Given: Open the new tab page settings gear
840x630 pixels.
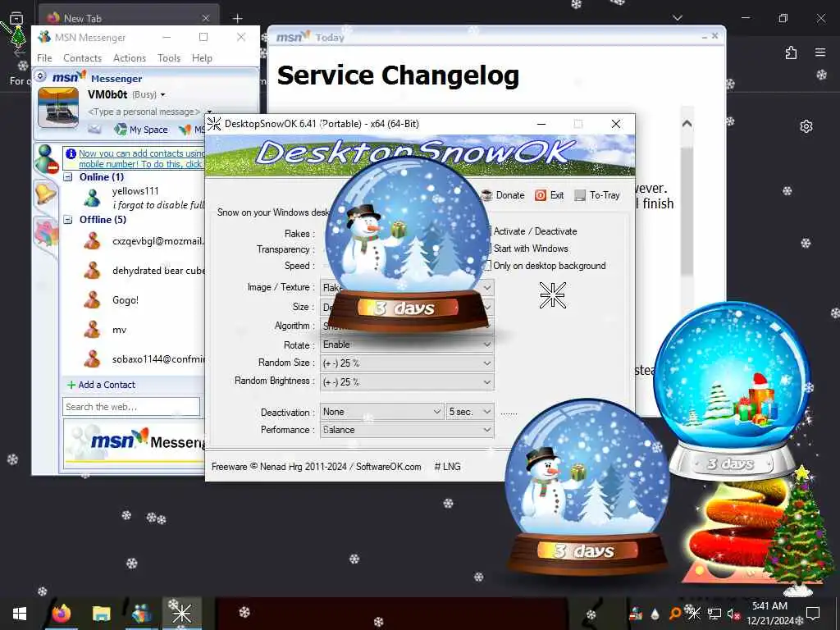Looking at the screenshot, I should click(806, 126).
